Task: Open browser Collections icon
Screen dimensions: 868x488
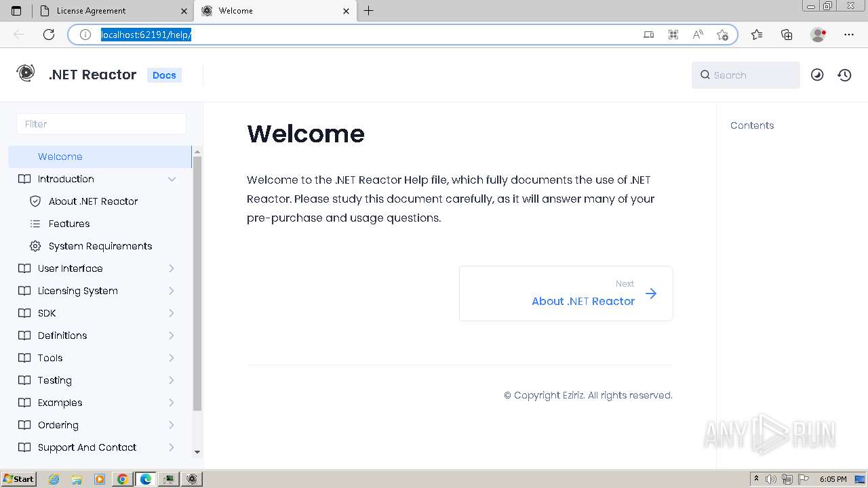Action: coord(787,35)
